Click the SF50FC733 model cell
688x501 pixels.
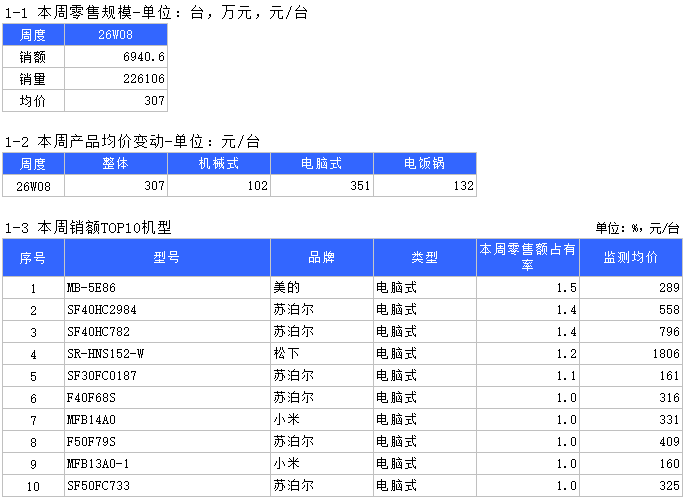coord(167,486)
